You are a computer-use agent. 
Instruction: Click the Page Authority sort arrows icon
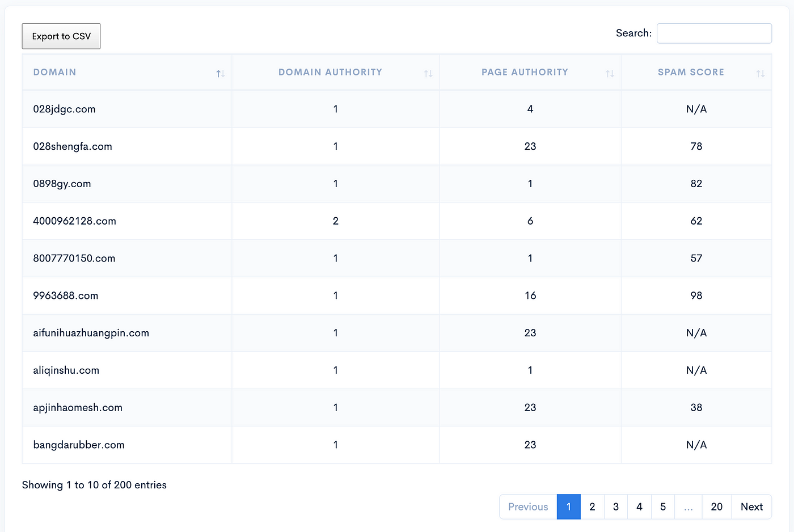pyautogui.click(x=610, y=73)
